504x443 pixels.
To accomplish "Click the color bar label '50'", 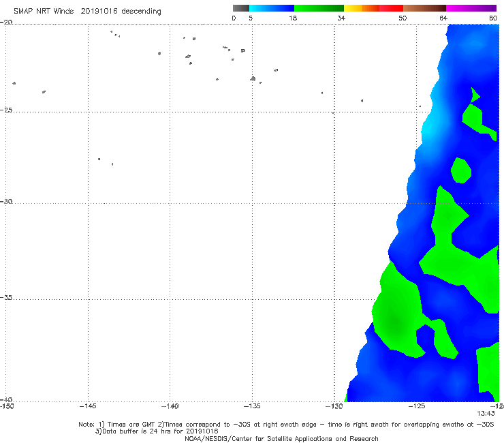I will (x=403, y=18).
